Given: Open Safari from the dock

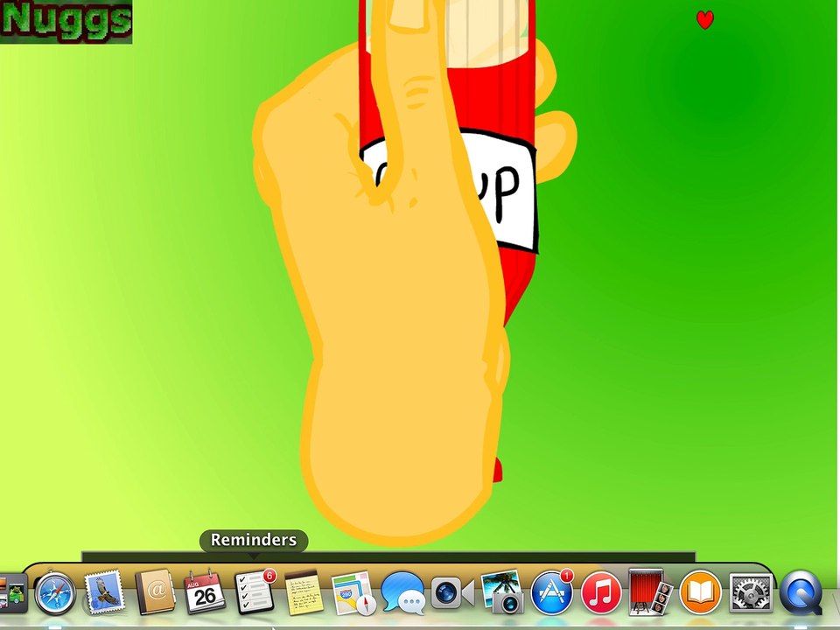Looking at the screenshot, I should [x=55, y=593].
